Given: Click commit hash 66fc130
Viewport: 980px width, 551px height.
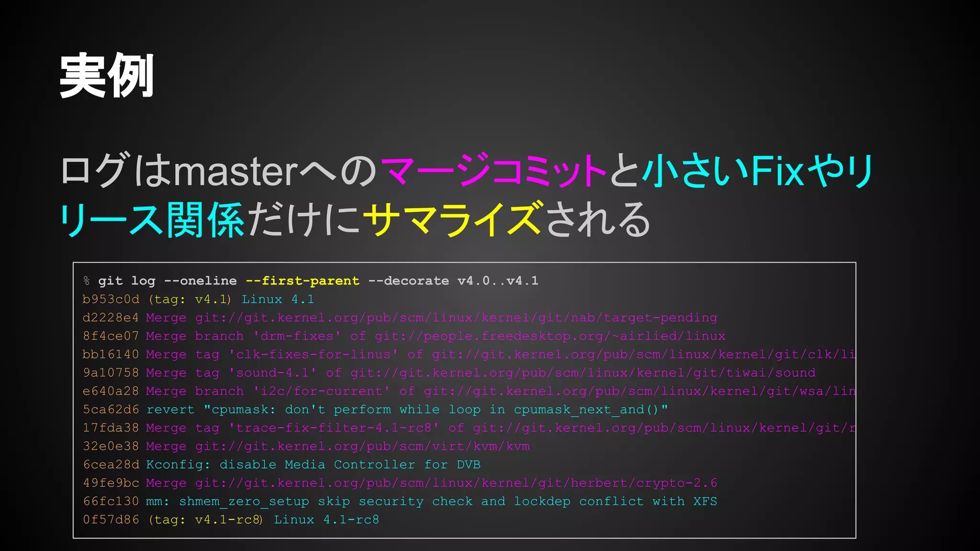Looking at the screenshot, I should click(x=111, y=501).
